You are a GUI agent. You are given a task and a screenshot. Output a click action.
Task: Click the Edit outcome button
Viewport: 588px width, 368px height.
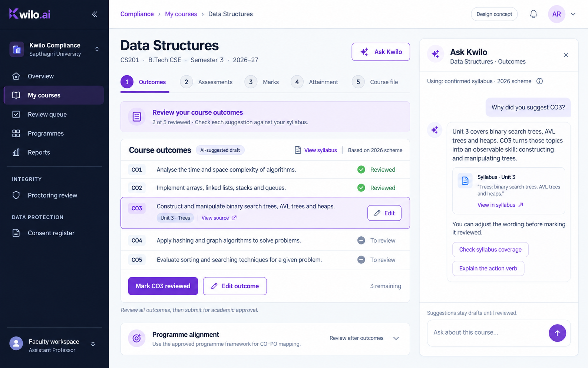click(x=235, y=286)
